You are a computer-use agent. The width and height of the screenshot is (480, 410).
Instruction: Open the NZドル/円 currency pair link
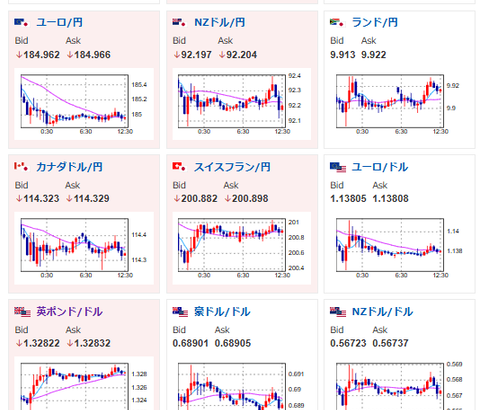point(220,23)
